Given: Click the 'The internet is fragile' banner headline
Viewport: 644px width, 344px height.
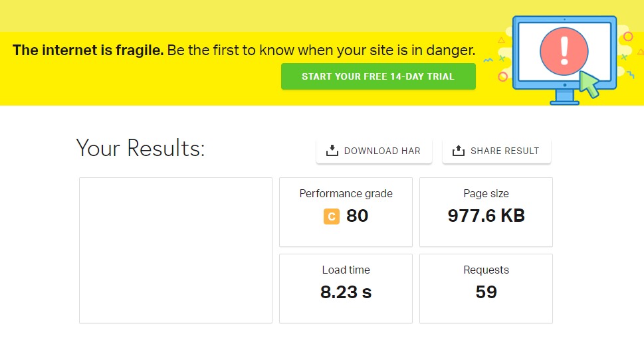Looking at the screenshot, I should (x=88, y=50).
